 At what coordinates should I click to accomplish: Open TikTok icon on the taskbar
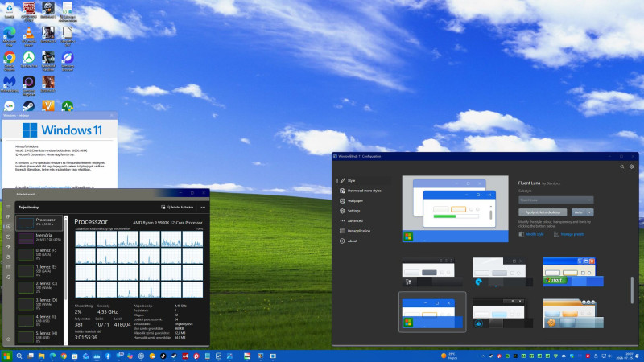[163, 356]
